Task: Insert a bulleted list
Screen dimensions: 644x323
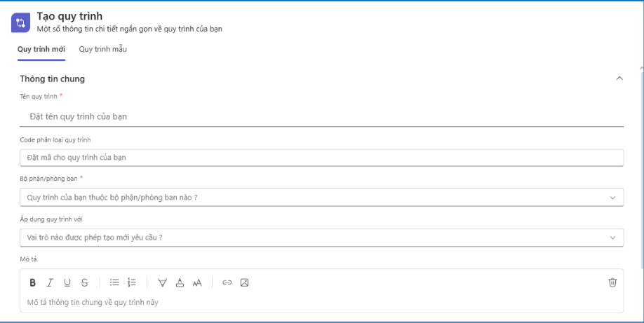Action: tap(114, 283)
